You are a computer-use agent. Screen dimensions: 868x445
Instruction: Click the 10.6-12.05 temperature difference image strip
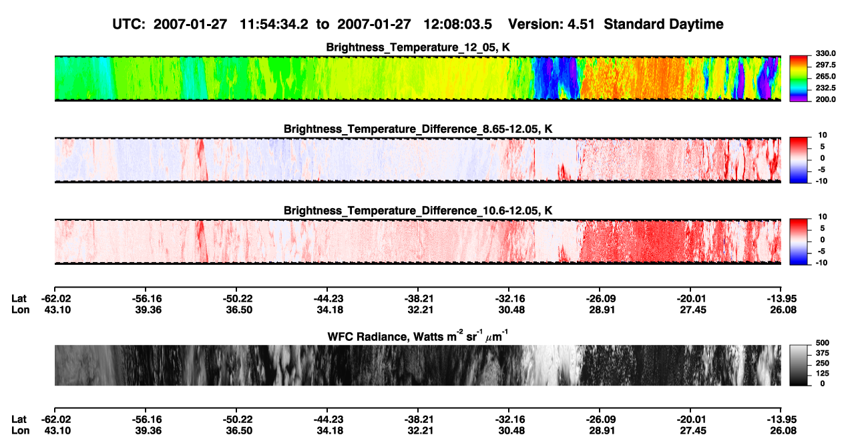pyautogui.click(x=417, y=241)
